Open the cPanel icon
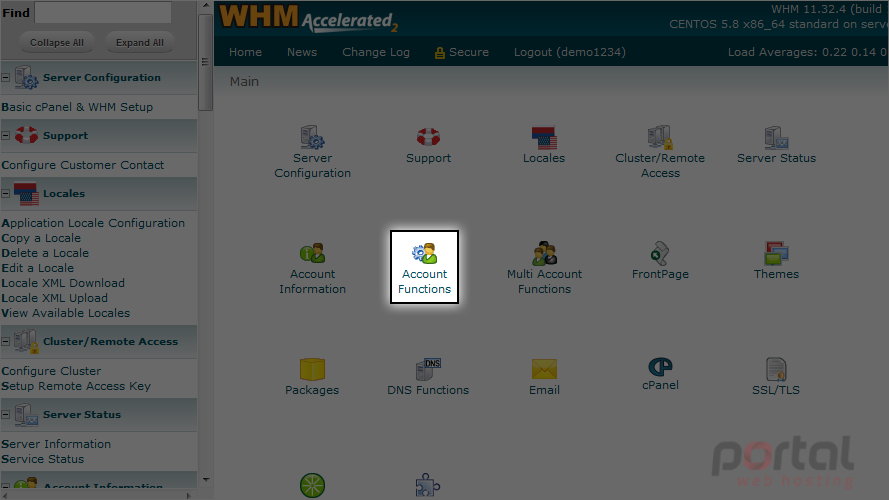 660,367
